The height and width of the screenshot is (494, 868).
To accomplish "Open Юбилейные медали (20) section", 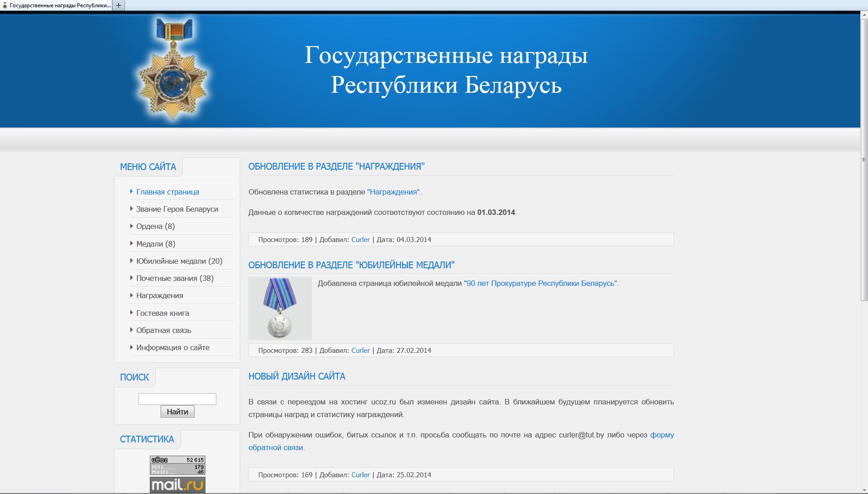I will pos(179,261).
